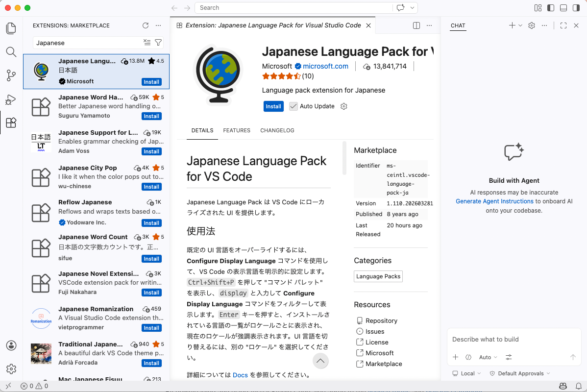The image size is (587, 392).
Task: Open the Issues resource link
Action: pyautogui.click(x=374, y=331)
